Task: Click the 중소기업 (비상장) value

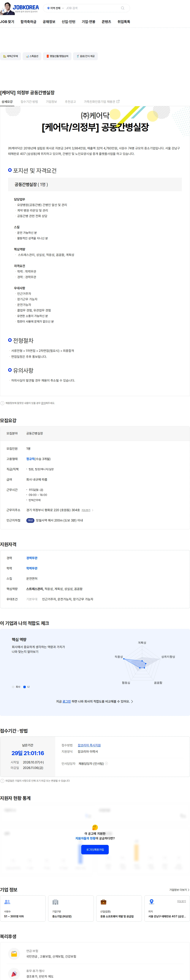Action: (62, 916)
